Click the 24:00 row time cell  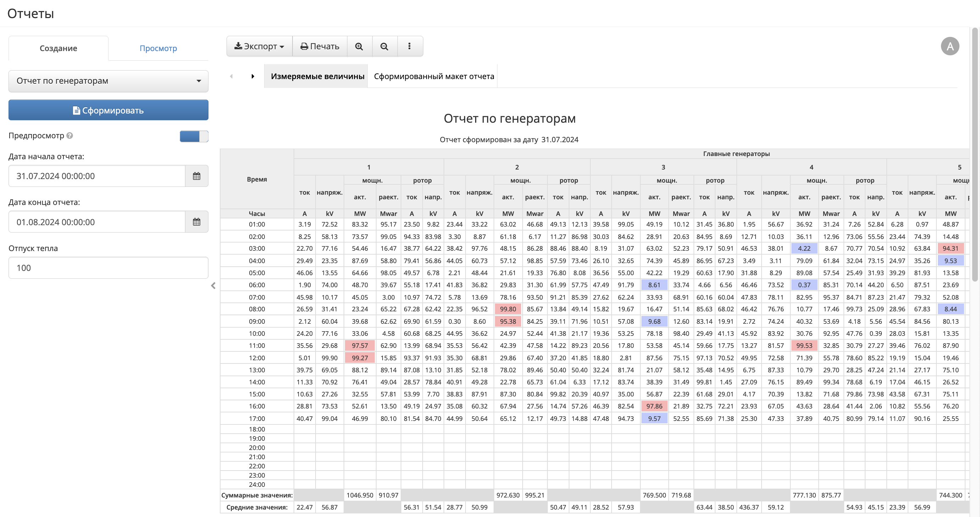(x=257, y=485)
